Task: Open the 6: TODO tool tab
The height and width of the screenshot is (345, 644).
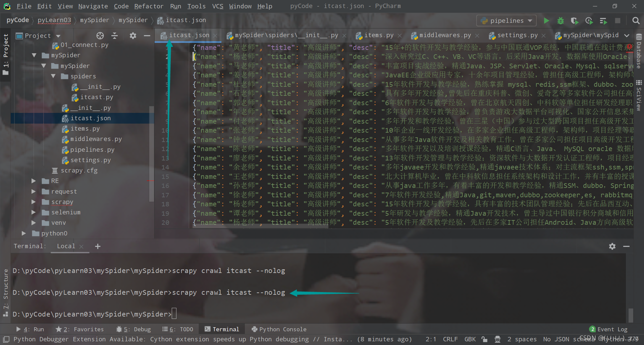Action: click(x=178, y=329)
